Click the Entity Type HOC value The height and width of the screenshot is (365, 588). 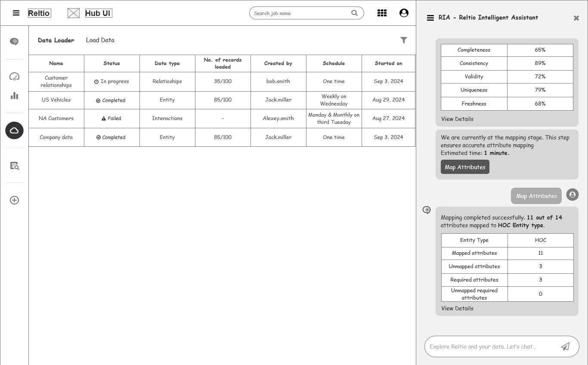click(541, 240)
